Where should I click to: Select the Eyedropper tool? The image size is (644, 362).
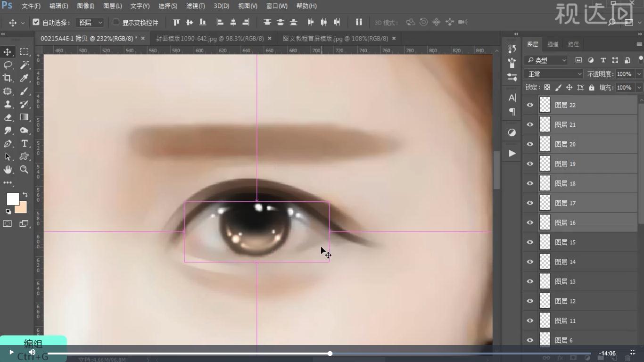[x=24, y=78]
